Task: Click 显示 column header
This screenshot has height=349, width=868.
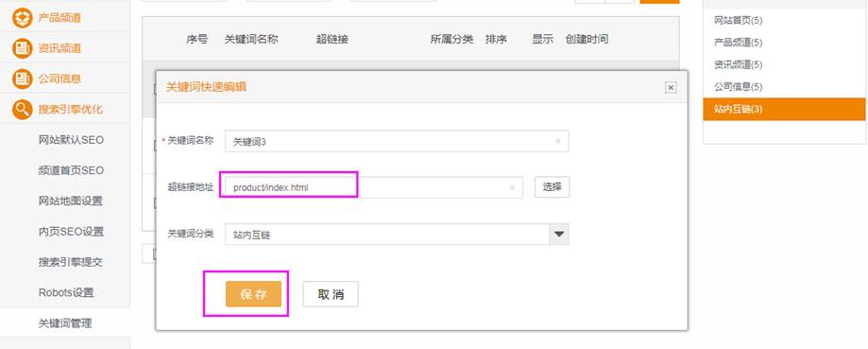Action: pos(542,40)
